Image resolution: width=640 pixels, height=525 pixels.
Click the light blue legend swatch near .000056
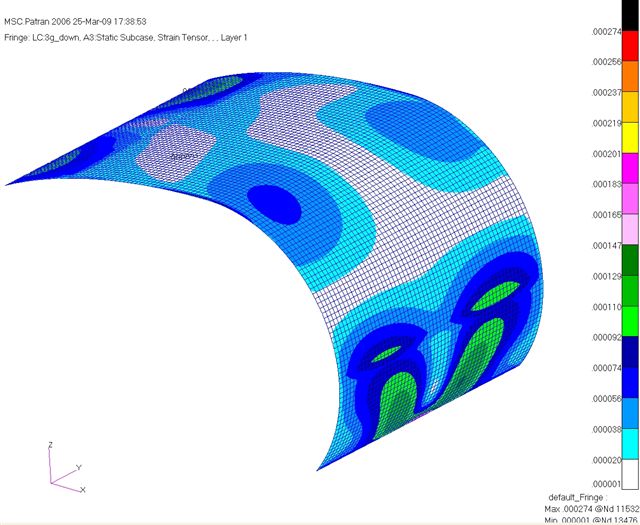tap(630, 413)
